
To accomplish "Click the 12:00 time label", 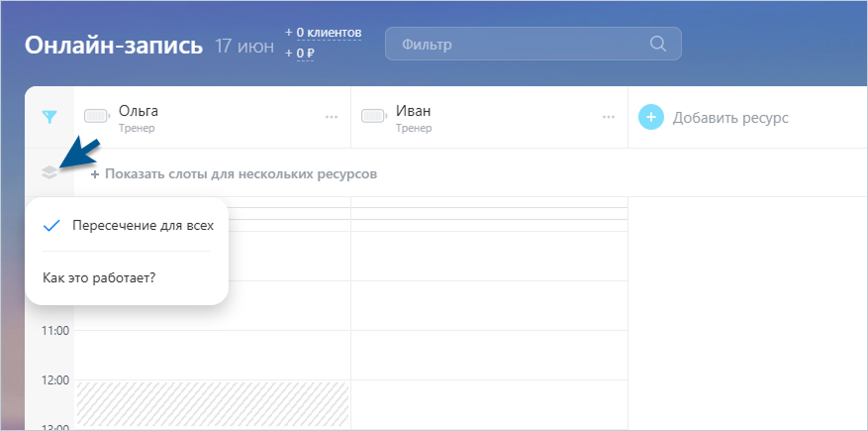I will [54, 380].
